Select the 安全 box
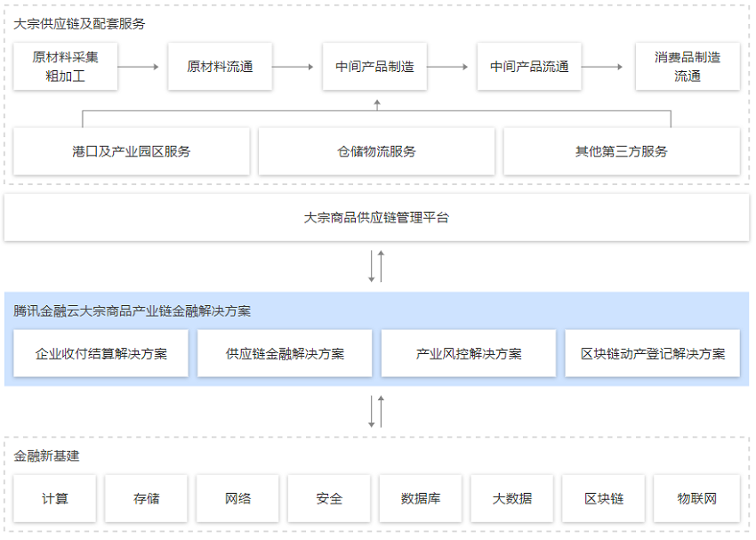The height and width of the screenshot is (540, 756). click(329, 499)
